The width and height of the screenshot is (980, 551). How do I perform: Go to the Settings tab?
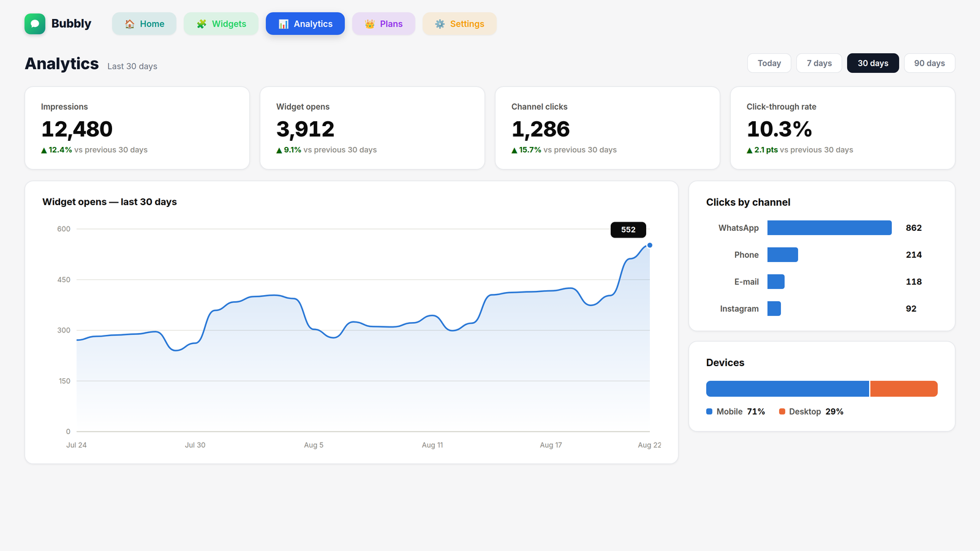coord(459,24)
